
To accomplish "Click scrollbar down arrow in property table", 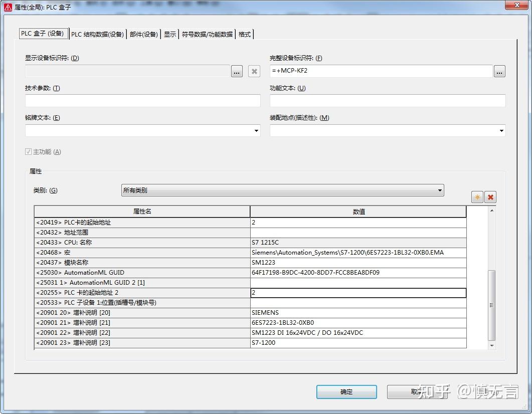I will click(x=491, y=345).
